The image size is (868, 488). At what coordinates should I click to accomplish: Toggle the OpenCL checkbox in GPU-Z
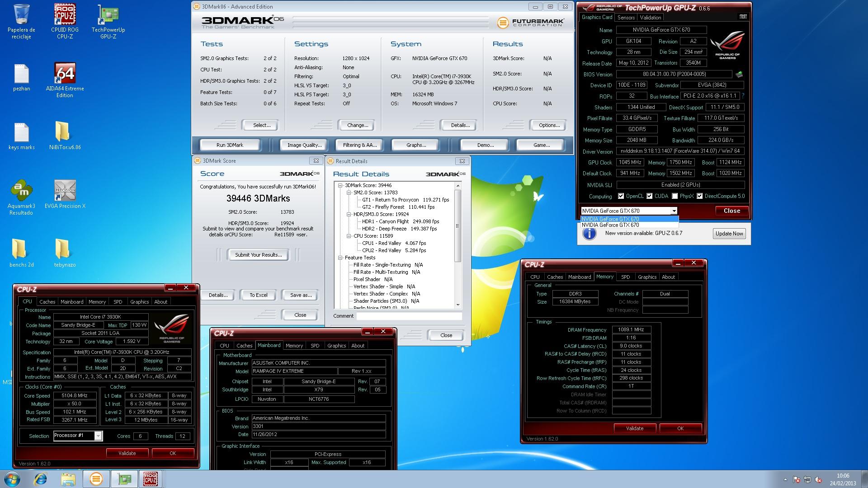pos(621,196)
